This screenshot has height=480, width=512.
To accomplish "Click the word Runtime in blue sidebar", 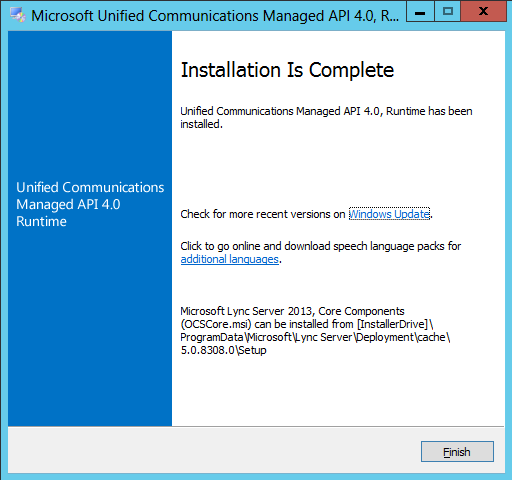I will 41,221.
